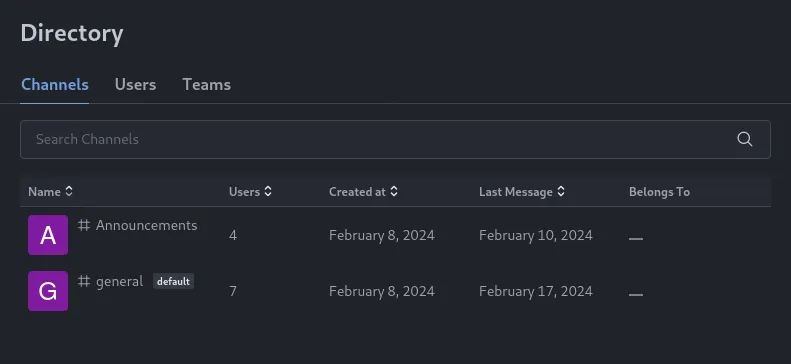Click February 10, 2024 last message date

[536, 235]
